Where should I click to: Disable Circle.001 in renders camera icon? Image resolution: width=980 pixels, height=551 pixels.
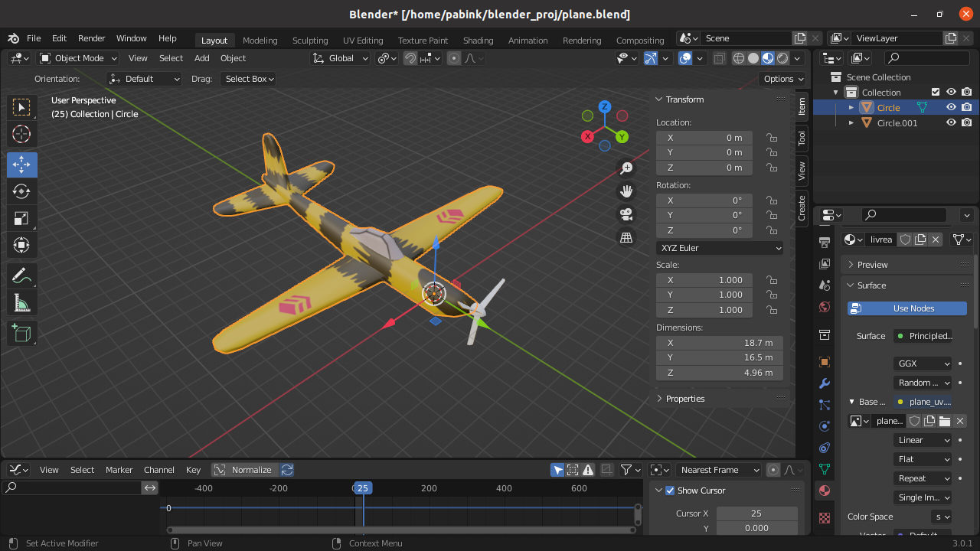pyautogui.click(x=967, y=122)
